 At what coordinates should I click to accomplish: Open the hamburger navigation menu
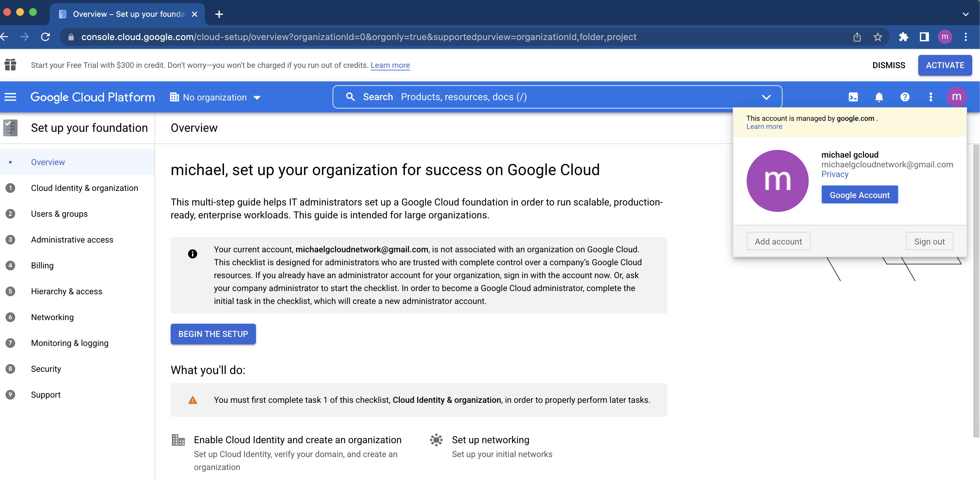coord(10,97)
